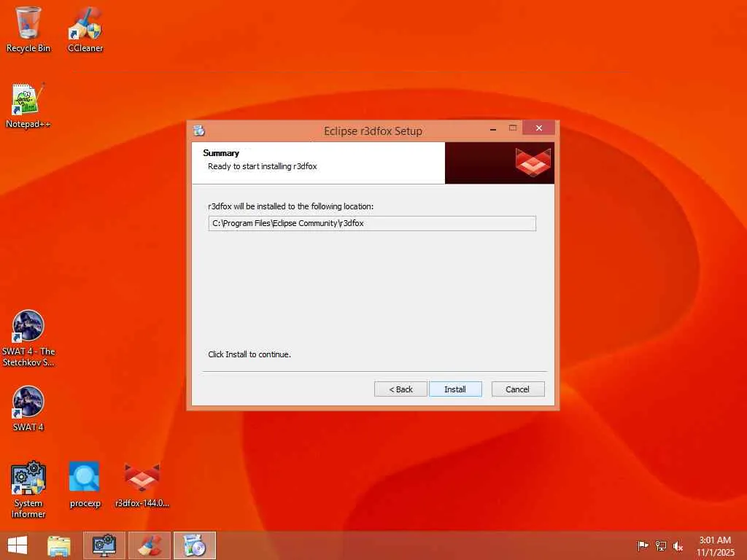Select the System Informer desktop shortcut
Screen dimensions: 747x560
[28, 489]
